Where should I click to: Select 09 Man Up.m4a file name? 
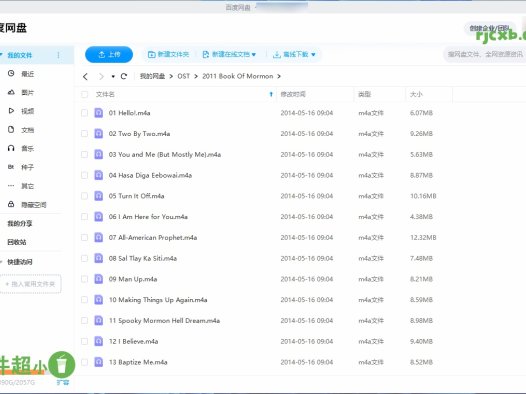pyautogui.click(x=133, y=279)
